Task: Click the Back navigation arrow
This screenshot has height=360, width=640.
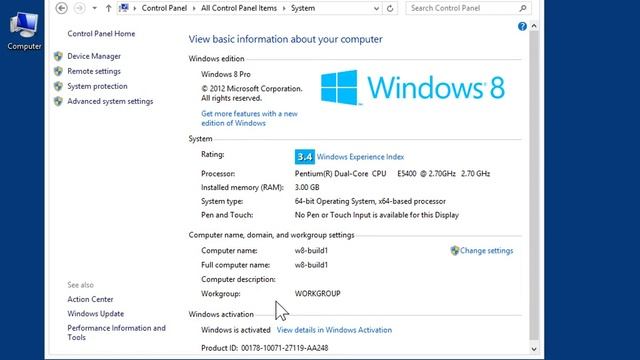Action: tap(62, 8)
